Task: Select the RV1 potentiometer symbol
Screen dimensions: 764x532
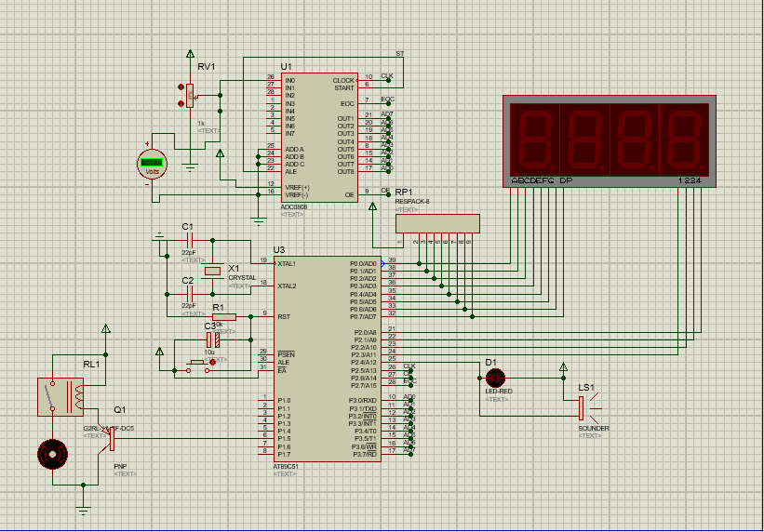Action: (190, 96)
